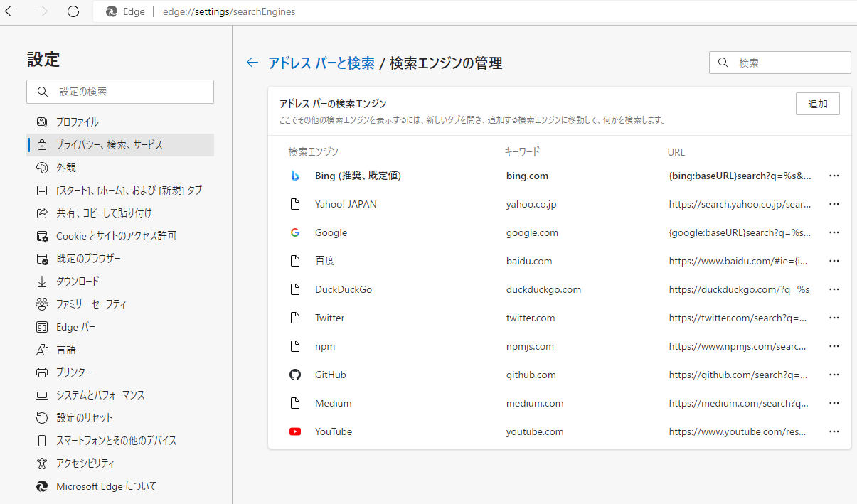The image size is (857, 504).
Task: Click the yahoo.co.jp keyword cell
Action: tap(531, 204)
